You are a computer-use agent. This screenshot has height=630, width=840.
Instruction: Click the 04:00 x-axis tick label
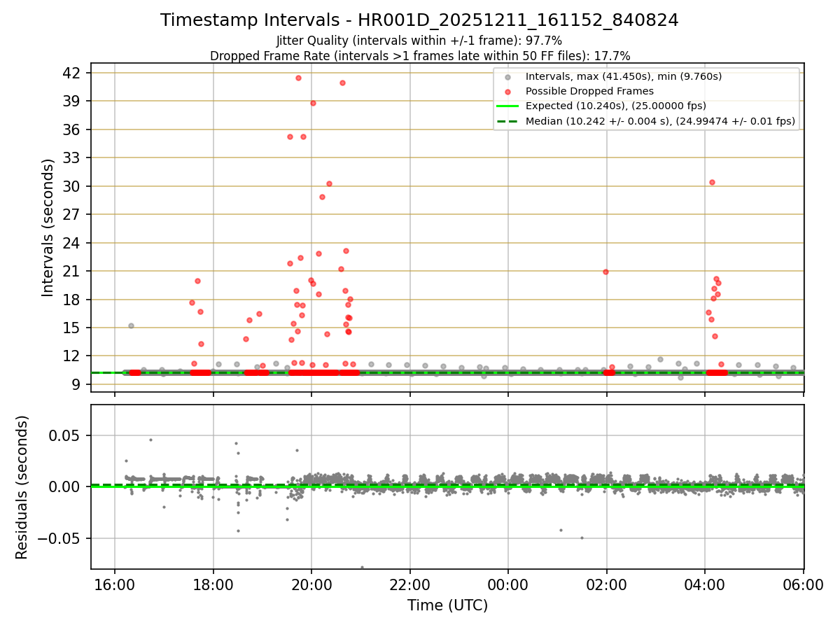705,585
